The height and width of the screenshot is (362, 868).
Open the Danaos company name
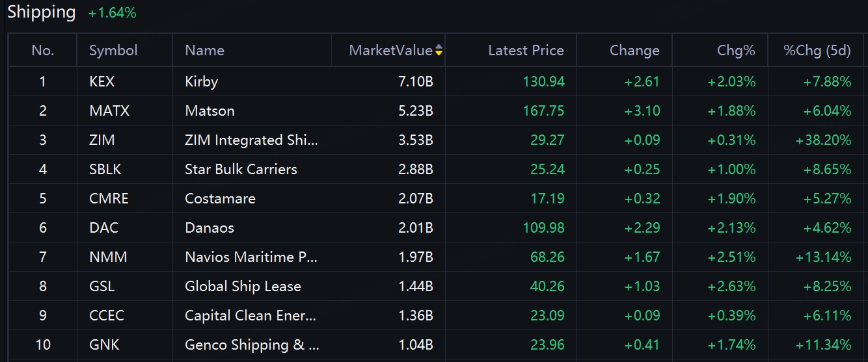click(210, 227)
